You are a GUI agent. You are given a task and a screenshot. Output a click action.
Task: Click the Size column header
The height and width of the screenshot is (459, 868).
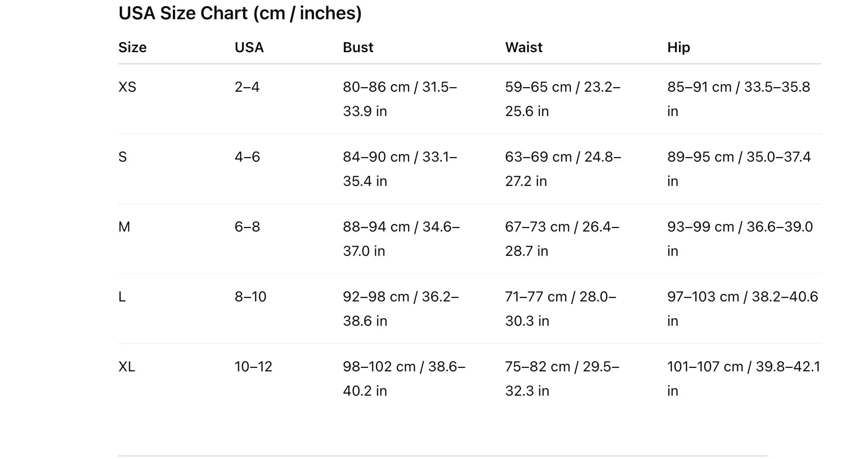132,48
